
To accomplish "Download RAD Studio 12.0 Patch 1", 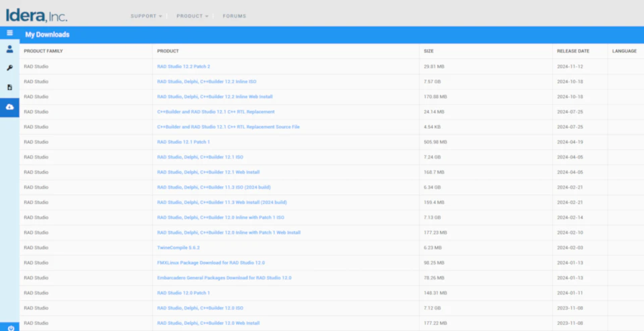I will point(184,293).
